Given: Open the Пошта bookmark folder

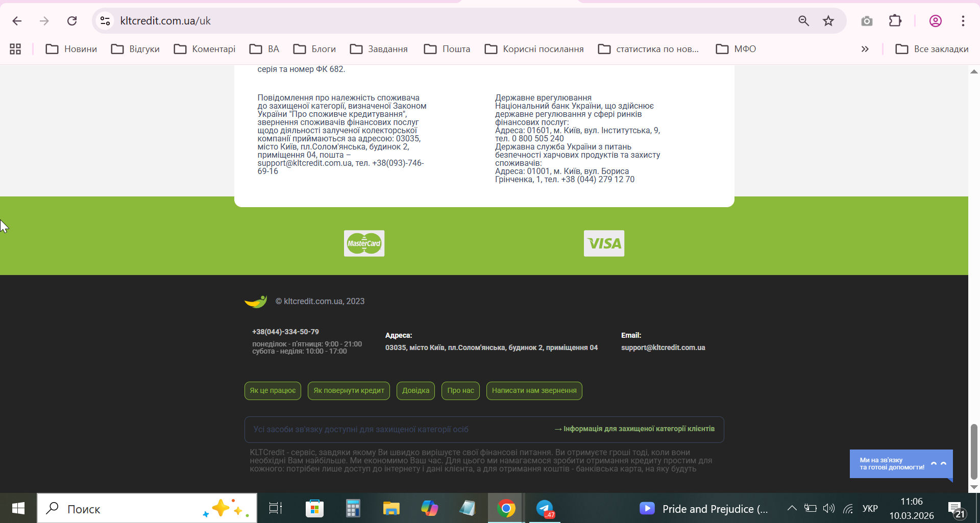Looking at the screenshot, I should [447, 49].
